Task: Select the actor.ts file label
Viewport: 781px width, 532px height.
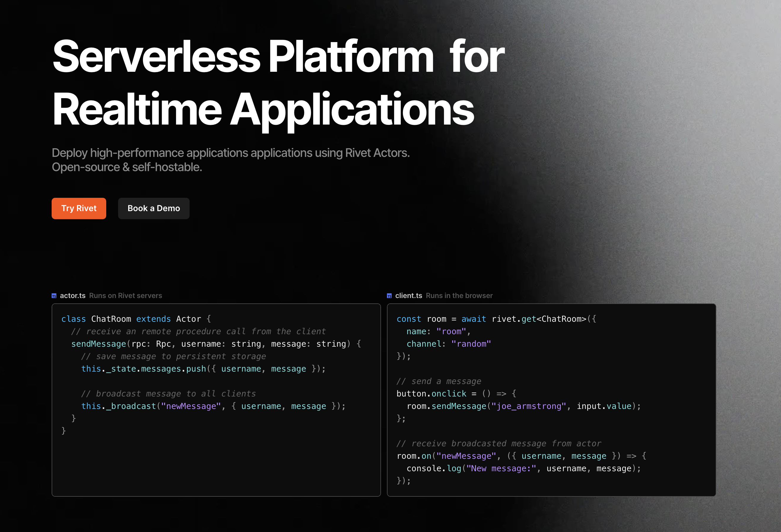Action: point(73,296)
